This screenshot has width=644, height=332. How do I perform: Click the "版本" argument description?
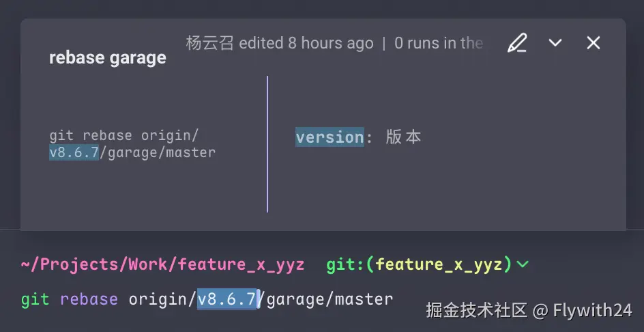404,137
